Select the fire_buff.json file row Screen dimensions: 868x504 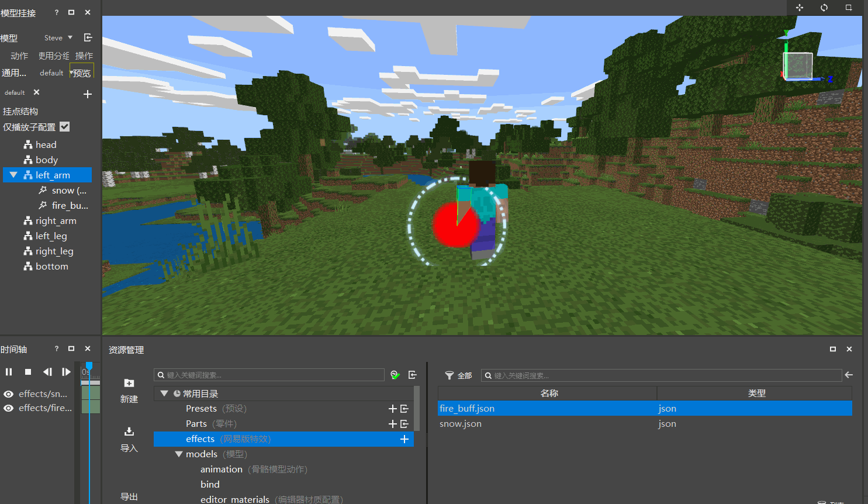click(645, 408)
